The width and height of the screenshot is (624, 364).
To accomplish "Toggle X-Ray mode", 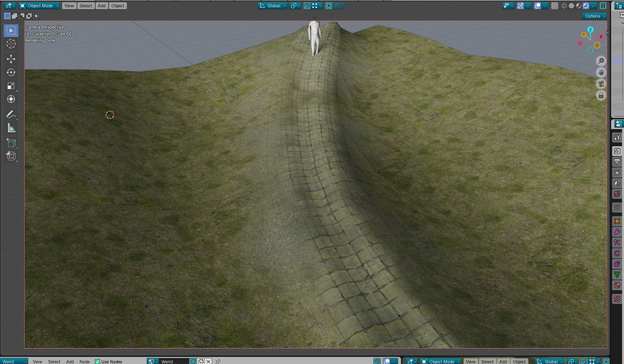I will coord(555,6).
